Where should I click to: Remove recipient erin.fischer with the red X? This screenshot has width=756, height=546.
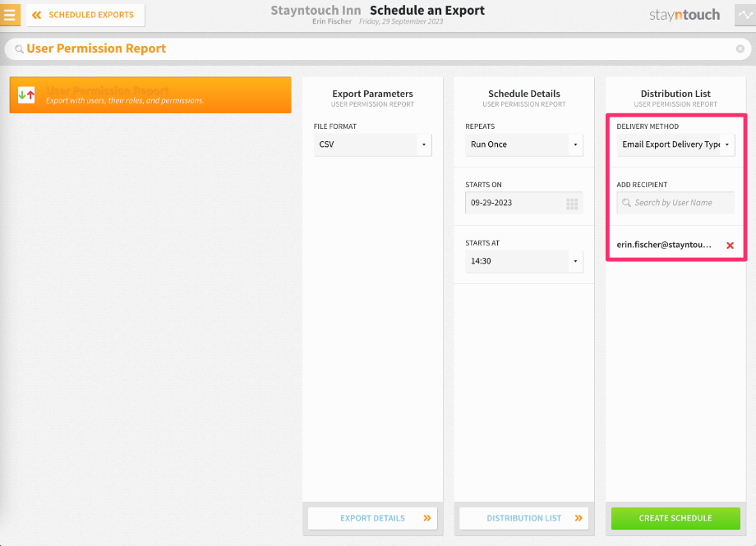click(x=730, y=245)
